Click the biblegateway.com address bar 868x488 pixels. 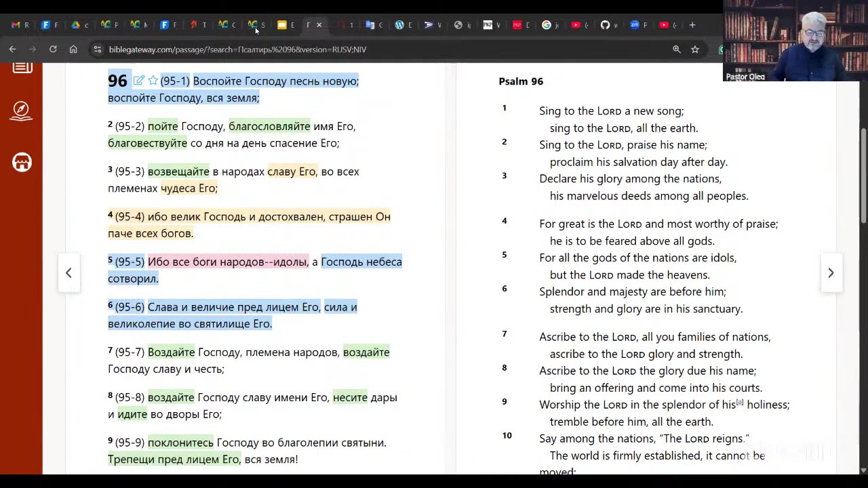(380, 49)
